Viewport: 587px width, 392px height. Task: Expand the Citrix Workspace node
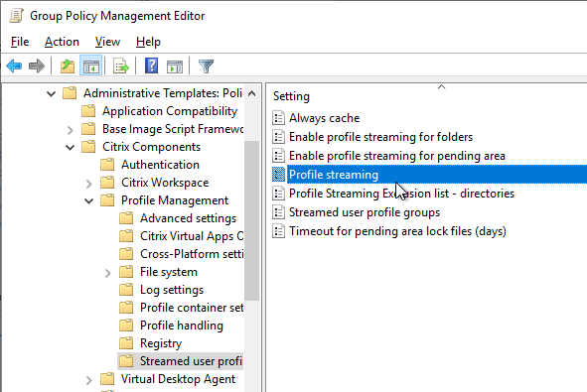[x=88, y=184]
